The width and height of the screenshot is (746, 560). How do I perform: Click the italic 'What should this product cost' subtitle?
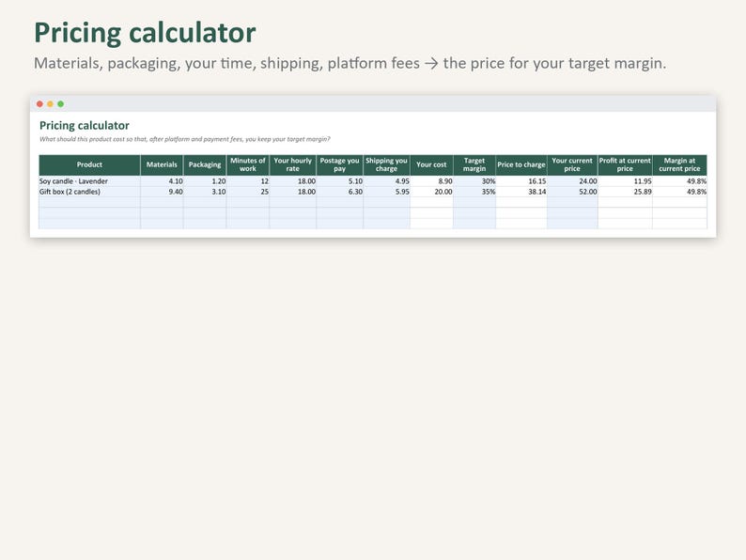(184, 139)
